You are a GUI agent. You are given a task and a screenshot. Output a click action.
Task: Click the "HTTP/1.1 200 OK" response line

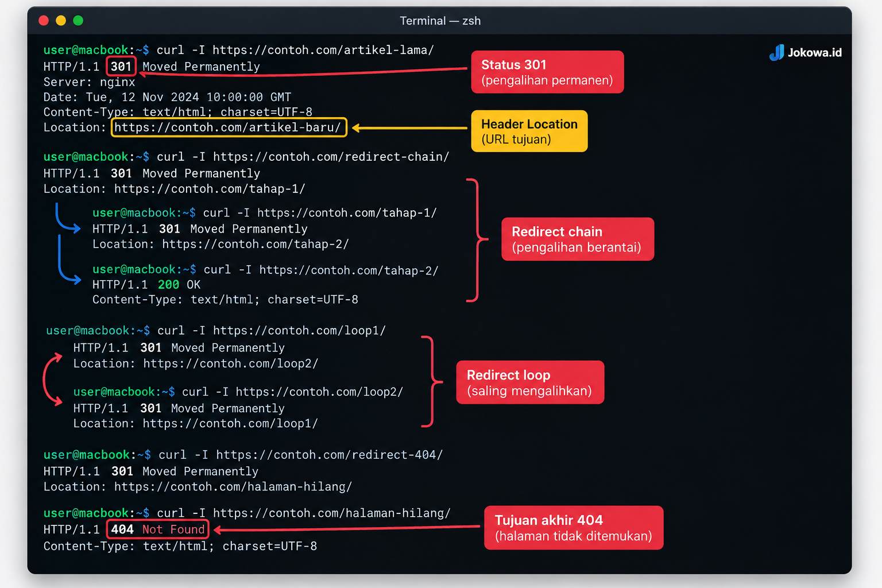[146, 285]
